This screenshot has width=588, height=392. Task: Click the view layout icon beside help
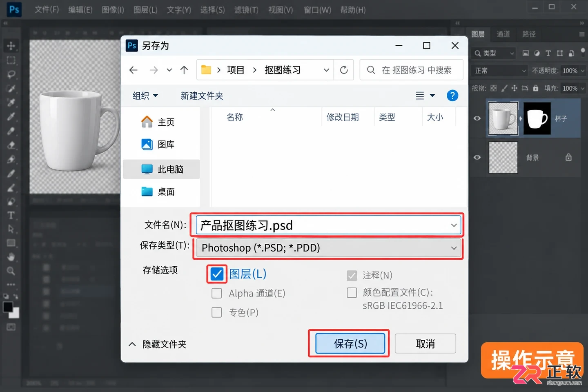tap(420, 96)
